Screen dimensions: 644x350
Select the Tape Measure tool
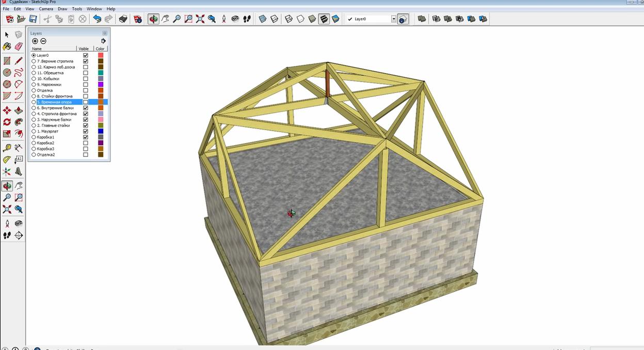(x=7, y=148)
